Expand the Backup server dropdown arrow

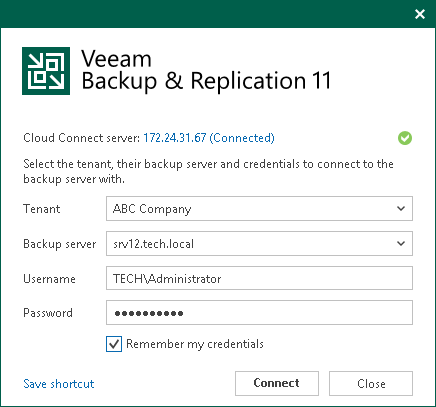[401, 244]
